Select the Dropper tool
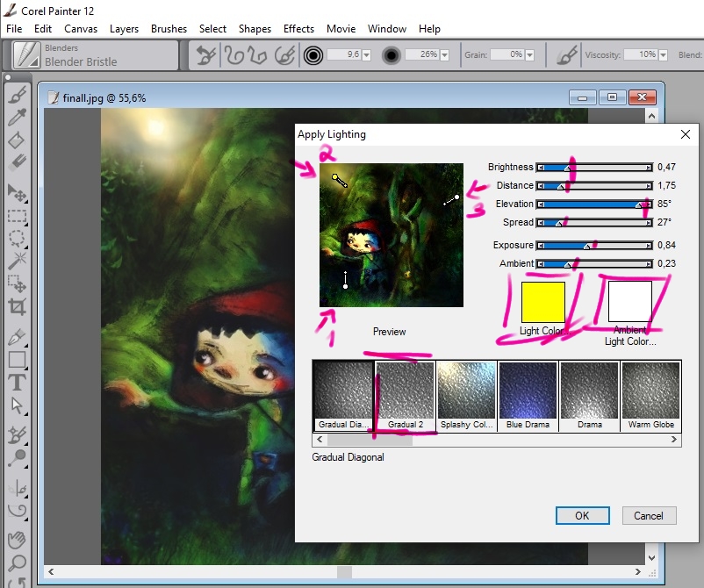Viewport: 704px width, 588px height. tap(17, 118)
